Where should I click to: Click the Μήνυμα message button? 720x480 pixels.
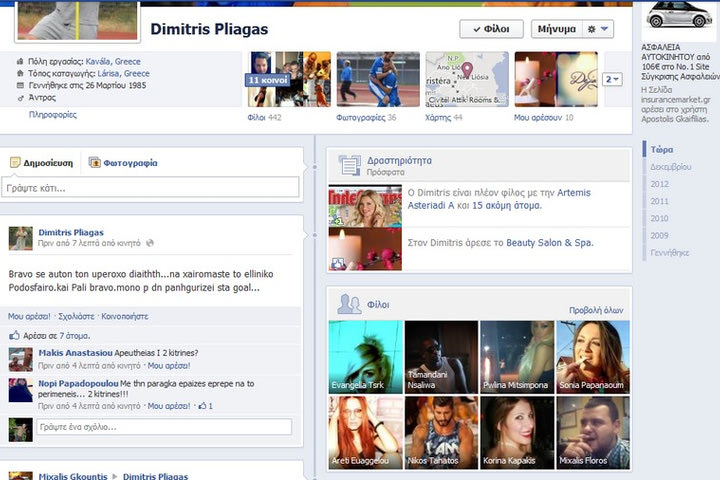click(x=557, y=29)
